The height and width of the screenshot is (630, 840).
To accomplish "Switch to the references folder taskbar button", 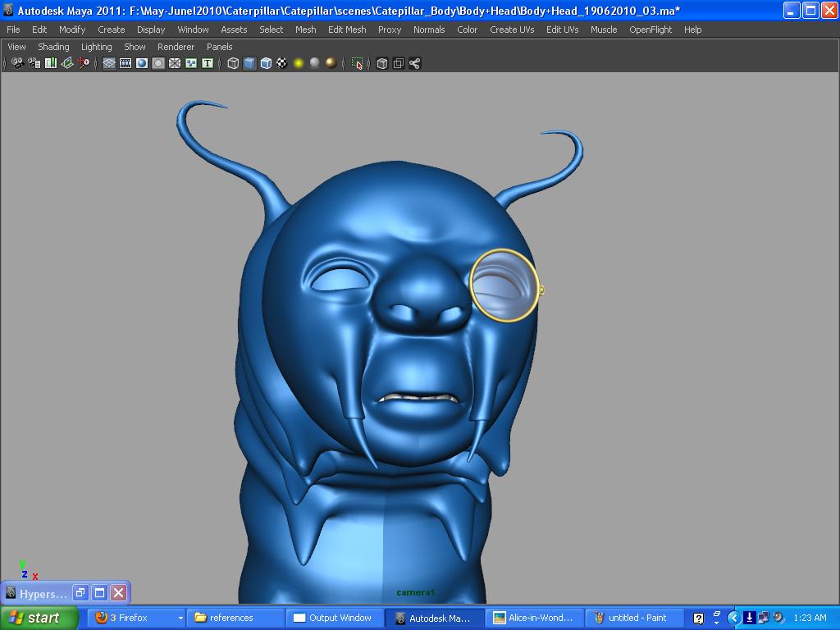I will click(236, 618).
